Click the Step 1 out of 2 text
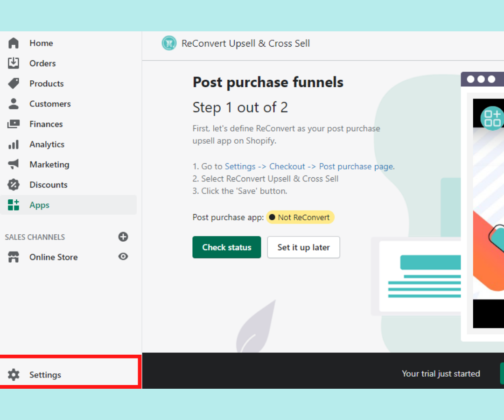 click(x=240, y=107)
